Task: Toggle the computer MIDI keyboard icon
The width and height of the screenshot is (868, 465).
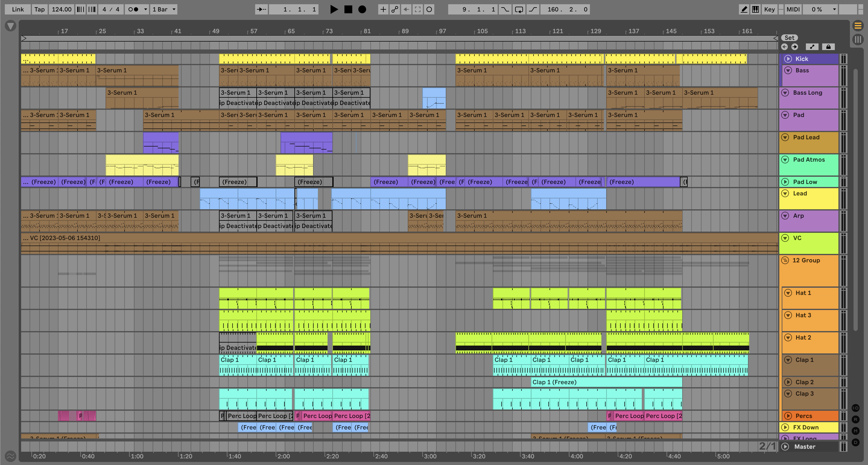Action: pos(756,9)
